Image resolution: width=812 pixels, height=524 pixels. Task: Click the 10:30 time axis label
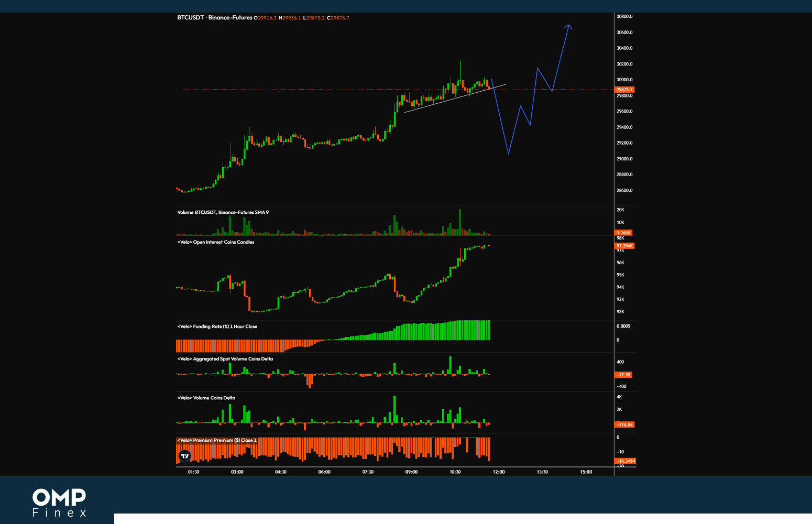click(455, 472)
